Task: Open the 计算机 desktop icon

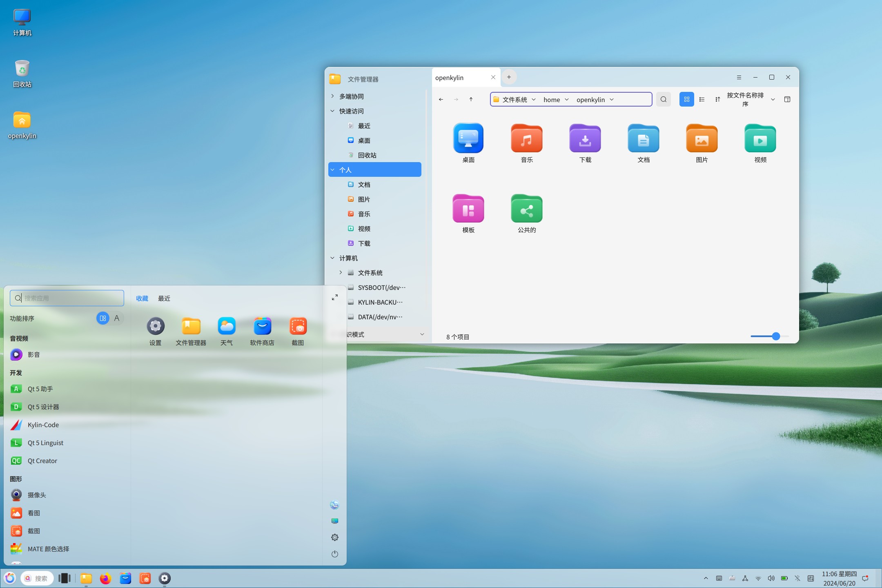Action: pyautogui.click(x=22, y=22)
